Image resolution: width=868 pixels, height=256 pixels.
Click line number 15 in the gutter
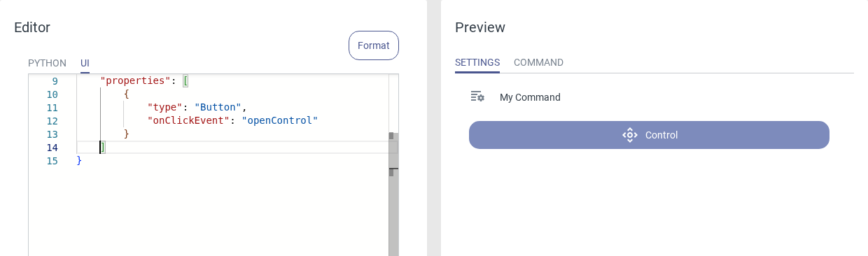coord(52,161)
